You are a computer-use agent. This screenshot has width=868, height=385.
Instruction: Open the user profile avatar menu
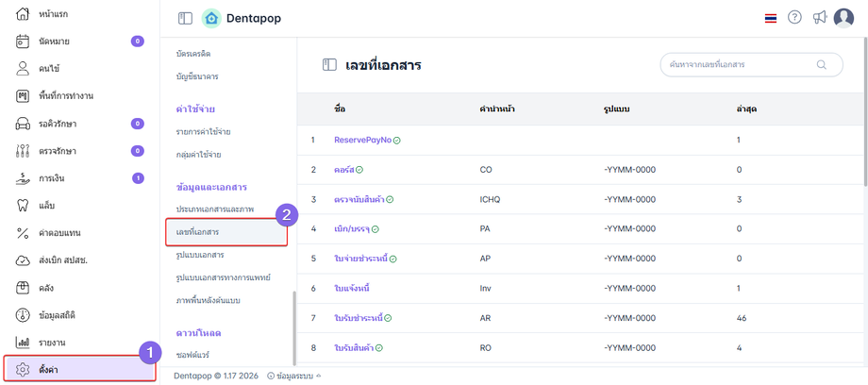[x=843, y=18]
